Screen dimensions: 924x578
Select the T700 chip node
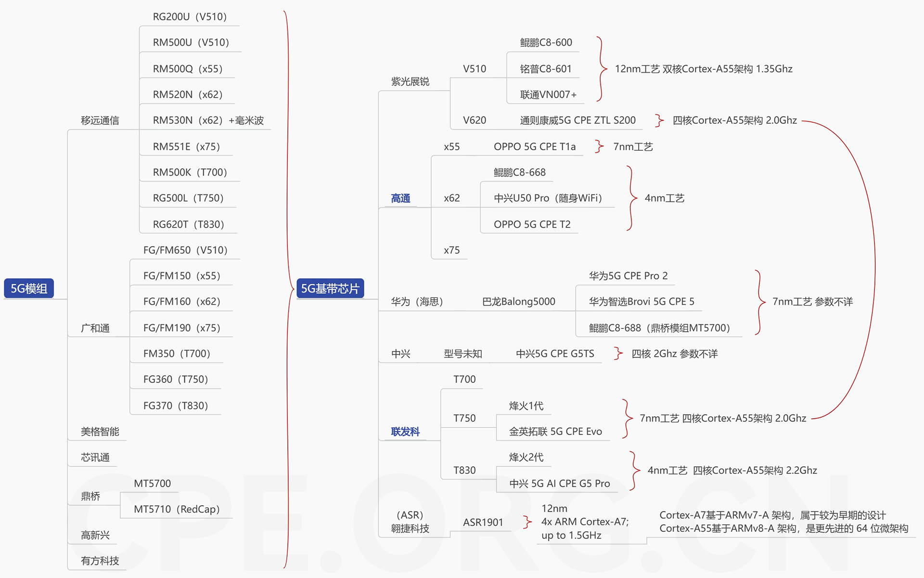[x=464, y=380]
